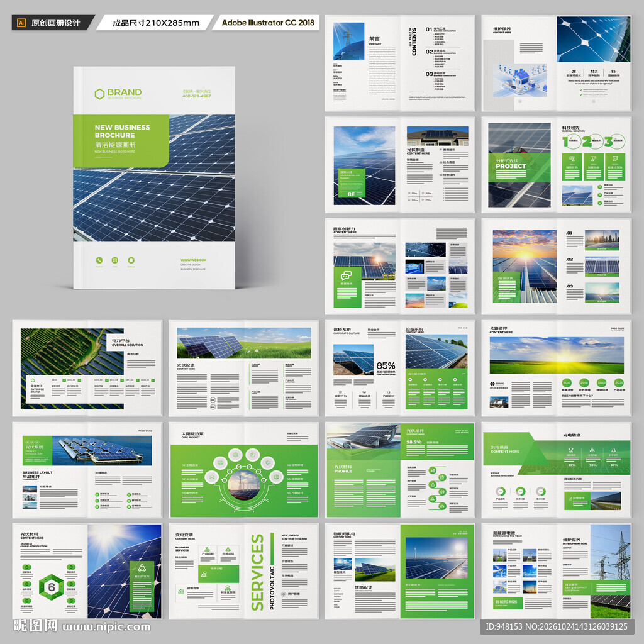Screen dimensions: 644x644
Task: Click the '光伏制造' heading
Action: pyautogui.click(x=415, y=150)
